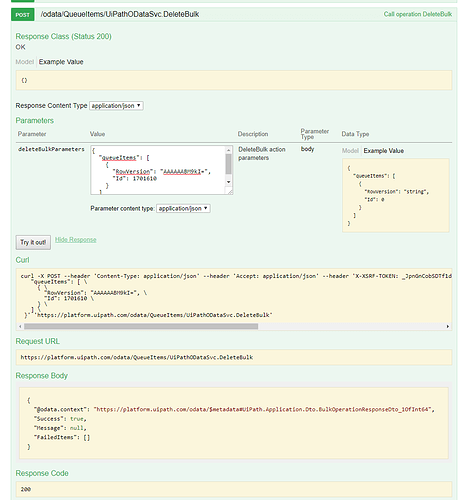Select the Data Type Example Value tab
This screenshot has height=500, width=460.
tap(384, 151)
